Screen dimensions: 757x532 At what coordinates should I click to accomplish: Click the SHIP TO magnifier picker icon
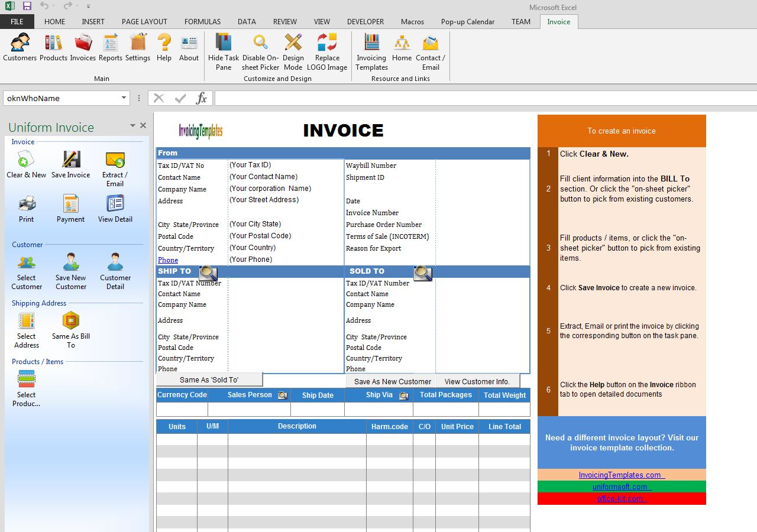click(208, 273)
